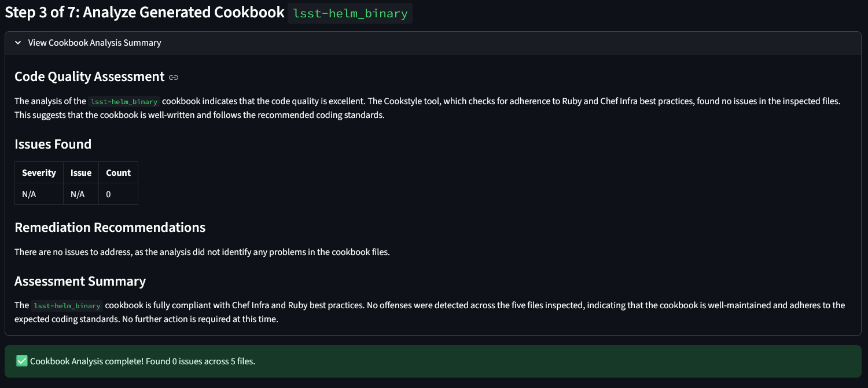Click the Assessment Summary heading

[x=80, y=282]
